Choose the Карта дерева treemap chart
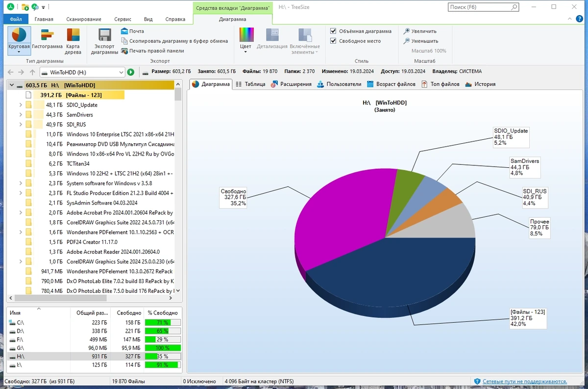Screen dimensions: 588x389 73,41
